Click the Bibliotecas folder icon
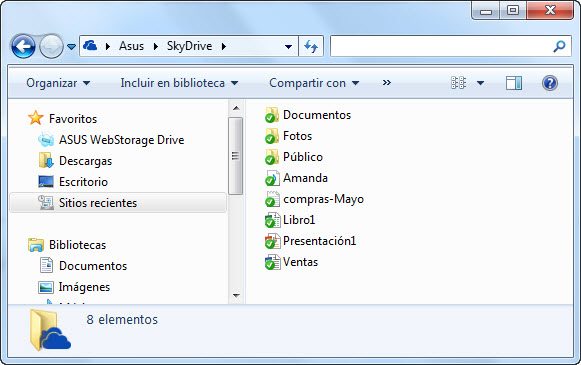The width and height of the screenshot is (581, 365). pos(36,245)
